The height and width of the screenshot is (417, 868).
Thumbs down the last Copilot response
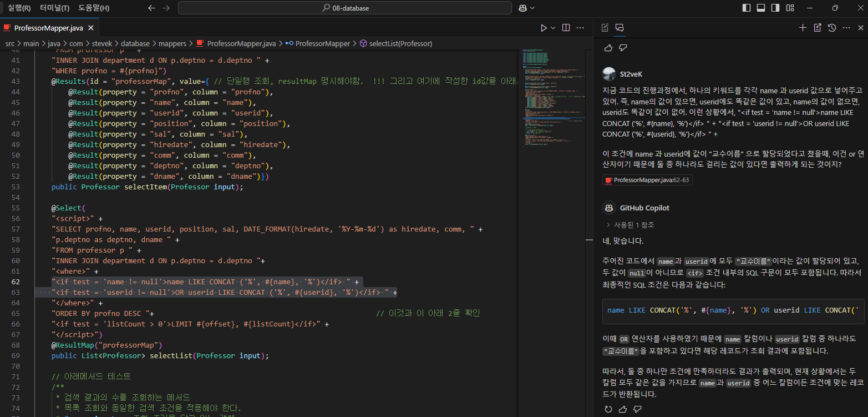click(x=637, y=409)
